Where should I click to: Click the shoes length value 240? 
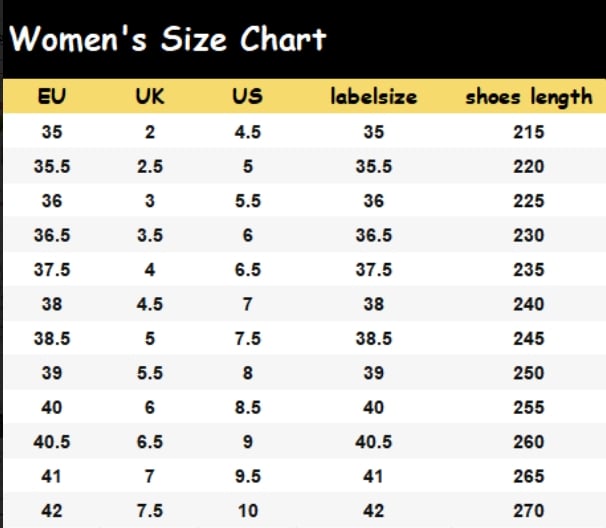(529, 304)
